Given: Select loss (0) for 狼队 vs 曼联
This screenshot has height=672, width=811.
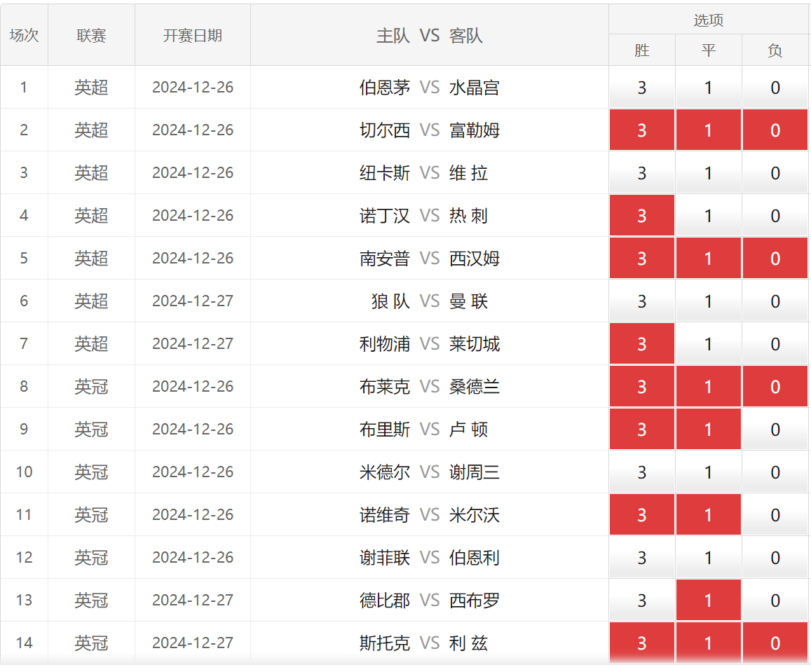Looking at the screenshot, I should pos(775,301).
